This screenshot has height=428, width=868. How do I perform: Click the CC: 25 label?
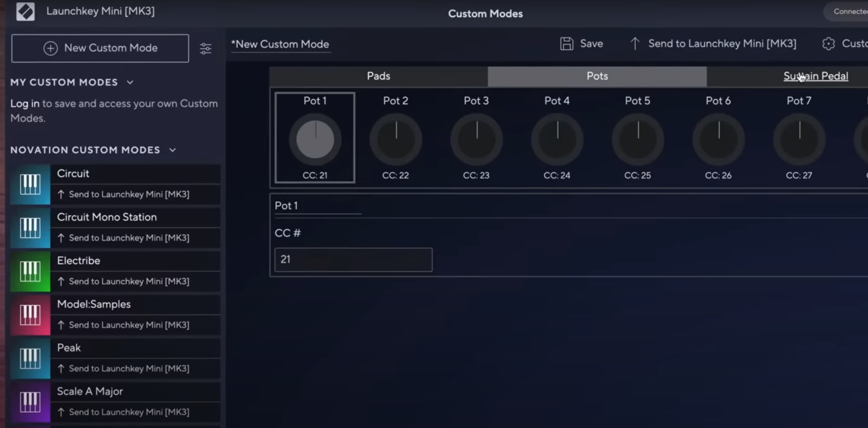click(638, 175)
